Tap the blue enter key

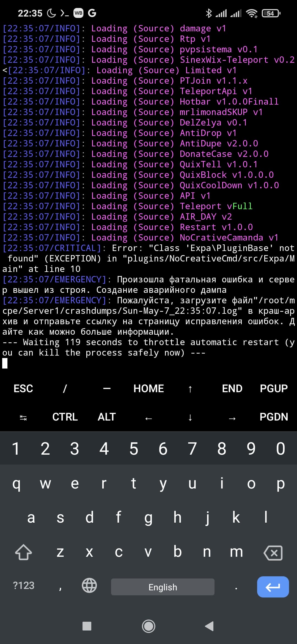tap(273, 587)
